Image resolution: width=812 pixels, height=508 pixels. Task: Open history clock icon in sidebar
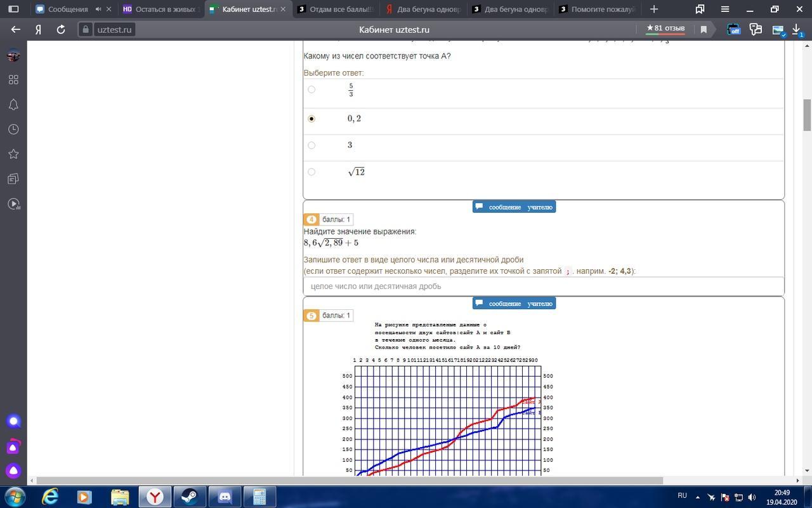[13, 129]
